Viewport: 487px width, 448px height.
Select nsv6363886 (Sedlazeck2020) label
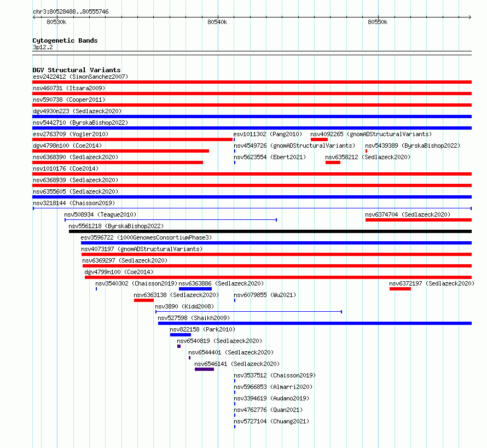pos(221,283)
